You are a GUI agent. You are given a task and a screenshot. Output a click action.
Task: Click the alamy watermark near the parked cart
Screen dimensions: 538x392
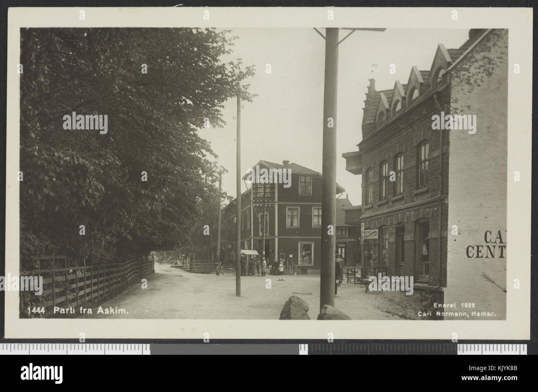coord(391,284)
